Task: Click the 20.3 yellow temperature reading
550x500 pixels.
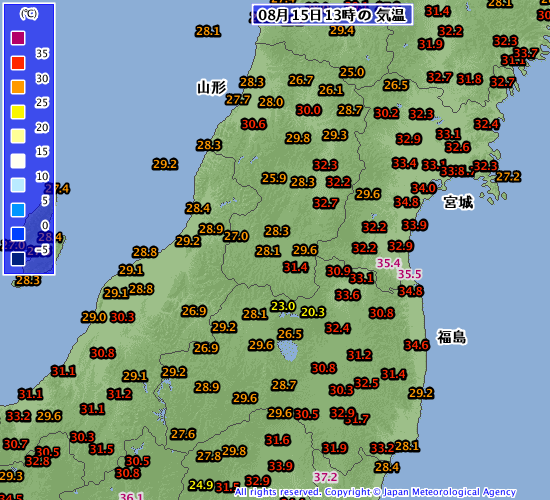Action: coord(313,312)
